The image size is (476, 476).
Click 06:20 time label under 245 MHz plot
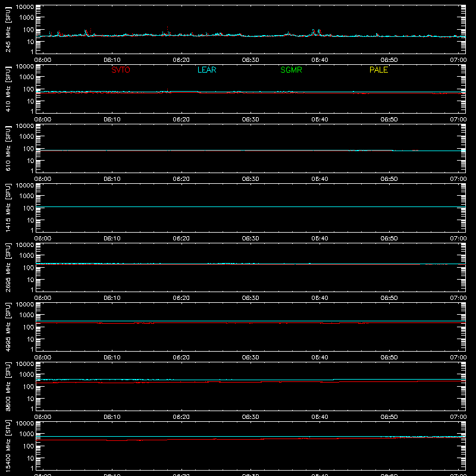point(181,60)
